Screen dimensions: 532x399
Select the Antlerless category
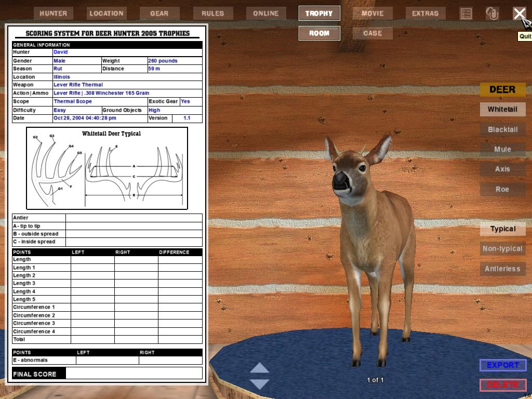tap(502, 269)
